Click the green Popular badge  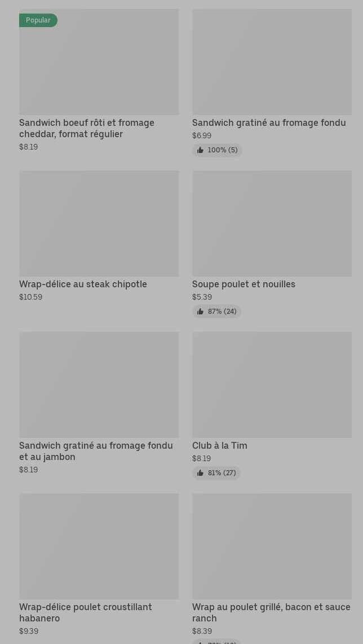(x=38, y=20)
